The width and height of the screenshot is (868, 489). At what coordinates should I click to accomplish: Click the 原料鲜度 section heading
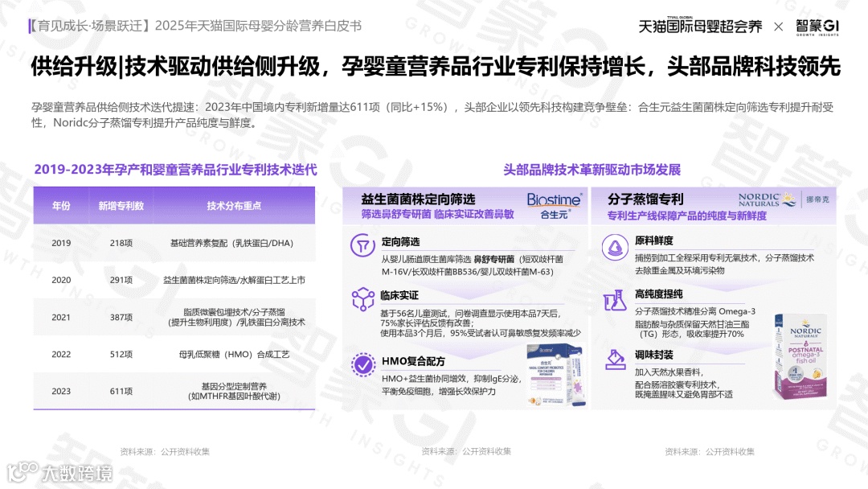click(653, 240)
